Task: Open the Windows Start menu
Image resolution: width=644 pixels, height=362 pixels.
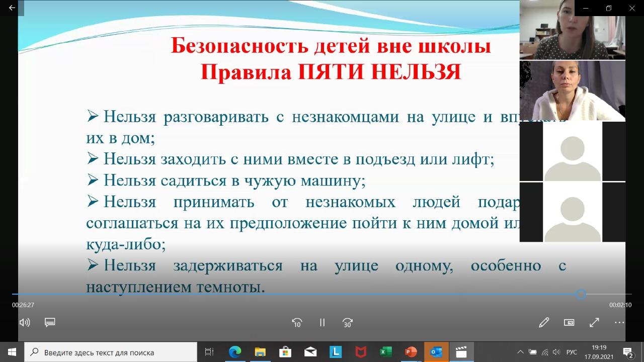Action: (x=12, y=352)
